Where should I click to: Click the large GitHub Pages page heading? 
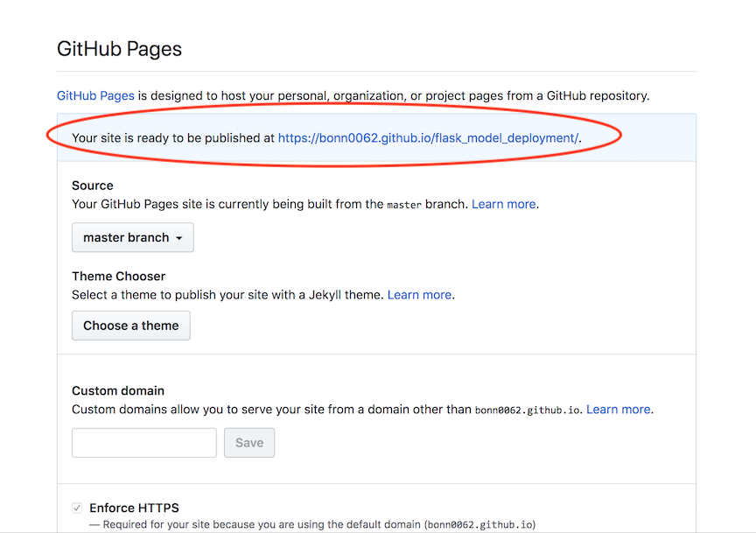click(x=119, y=48)
